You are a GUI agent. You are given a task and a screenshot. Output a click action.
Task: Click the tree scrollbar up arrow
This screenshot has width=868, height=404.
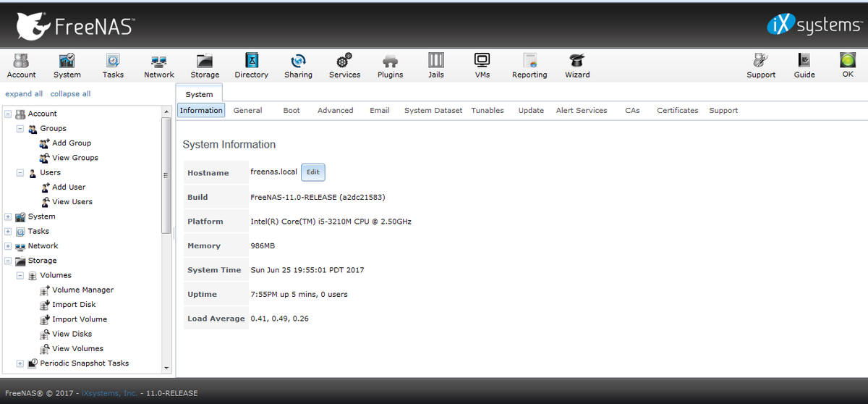pos(166,111)
